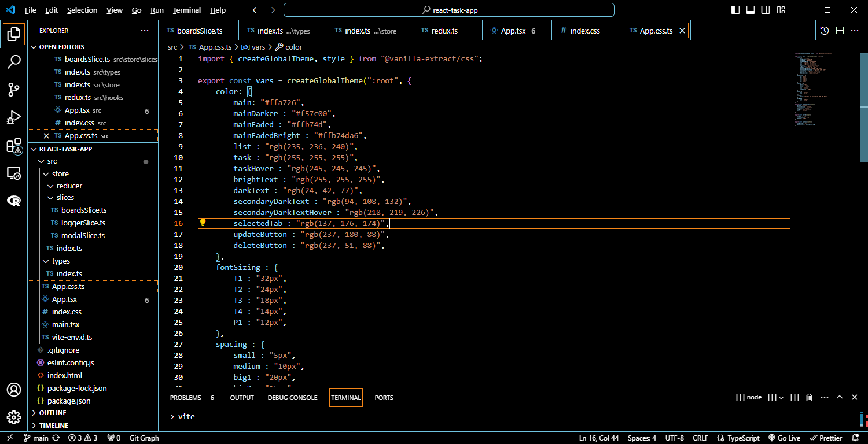The height and width of the screenshot is (444, 868).
Task: Click the remote window indicator in status bar
Action: [x=10, y=438]
